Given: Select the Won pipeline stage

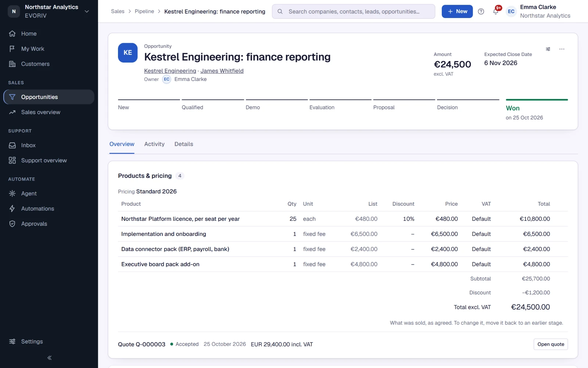Looking at the screenshot, I should (x=537, y=110).
